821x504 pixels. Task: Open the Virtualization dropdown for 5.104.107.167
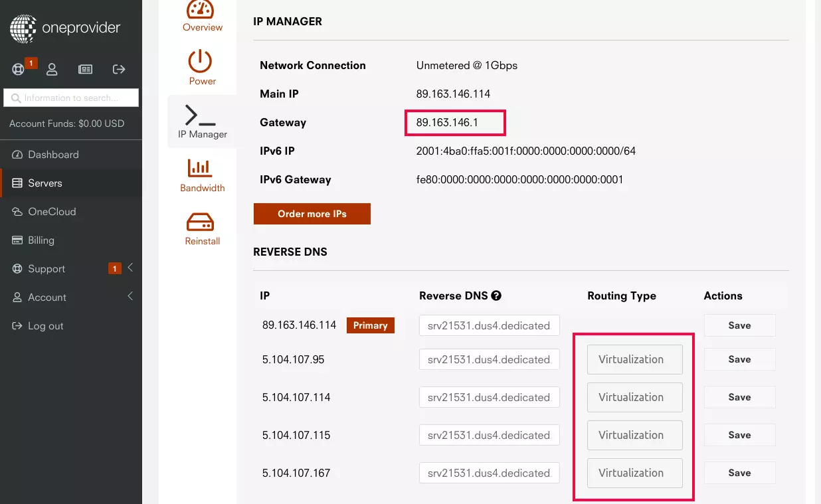(634, 473)
